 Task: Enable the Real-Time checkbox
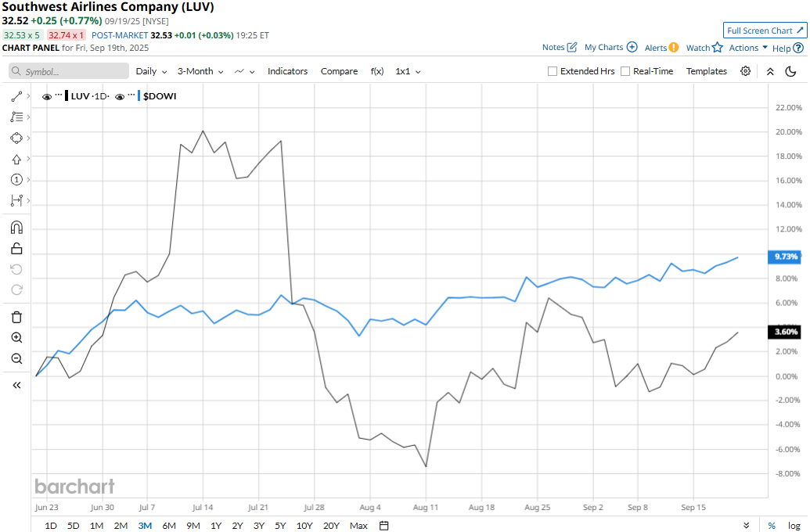click(625, 71)
